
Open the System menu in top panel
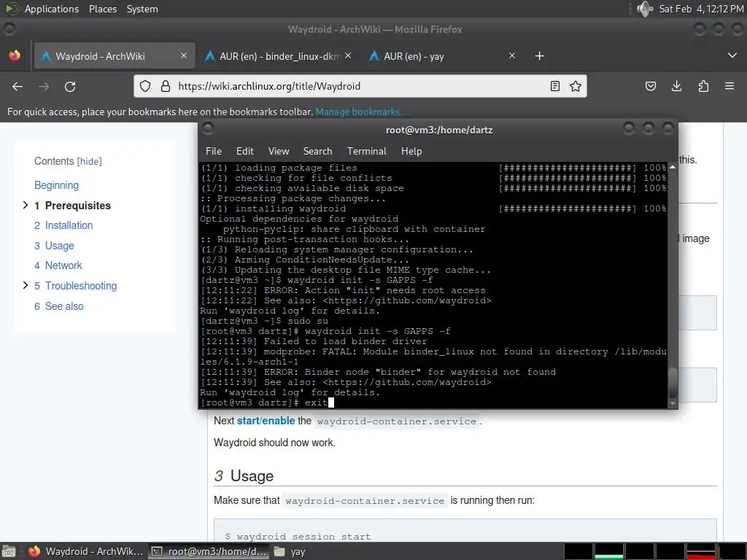142,9
